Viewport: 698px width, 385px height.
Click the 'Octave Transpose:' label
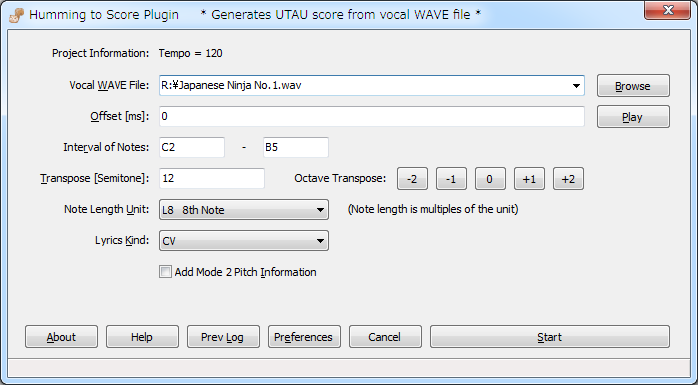coord(340,178)
